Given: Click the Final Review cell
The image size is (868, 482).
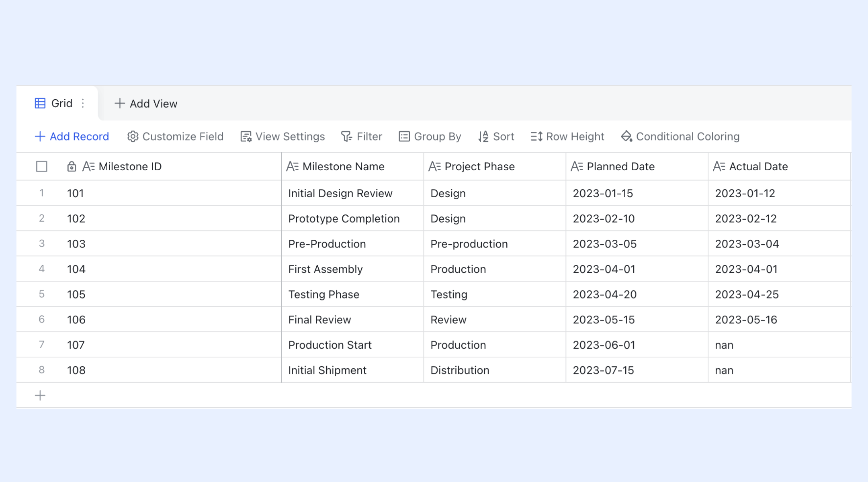Looking at the screenshot, I should pos(353,320).
